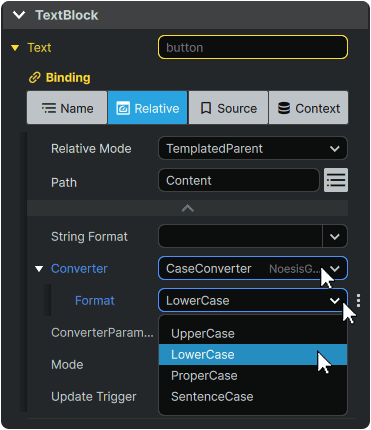
Task: Click the ConverterParam... label
Action: 102,333
